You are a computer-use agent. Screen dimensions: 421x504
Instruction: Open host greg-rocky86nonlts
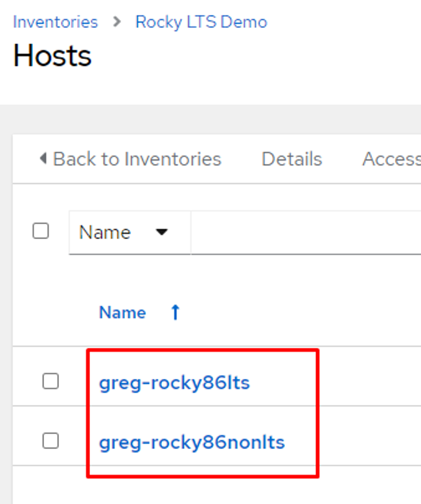[x=192, y=442]
